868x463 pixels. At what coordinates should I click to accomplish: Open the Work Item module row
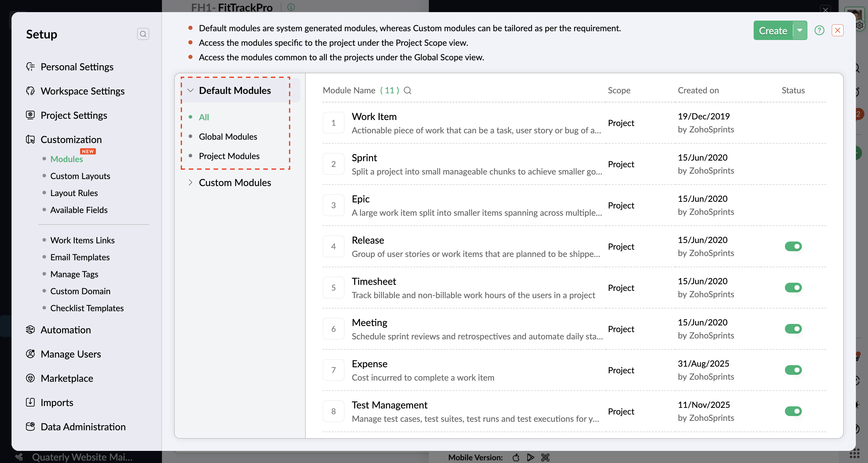tap(374, 117)
